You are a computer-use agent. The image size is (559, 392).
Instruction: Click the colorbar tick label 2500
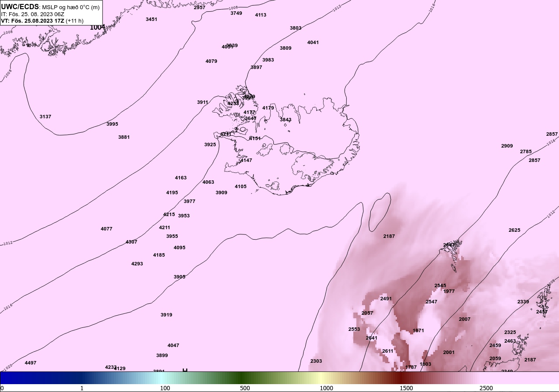click(x=486, y=388)
